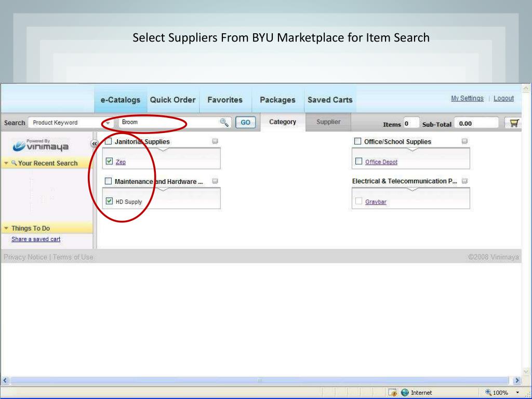Click the HD Supply supplier name
Viewport: 532px width, 399px height.
[x=129, y=202]
